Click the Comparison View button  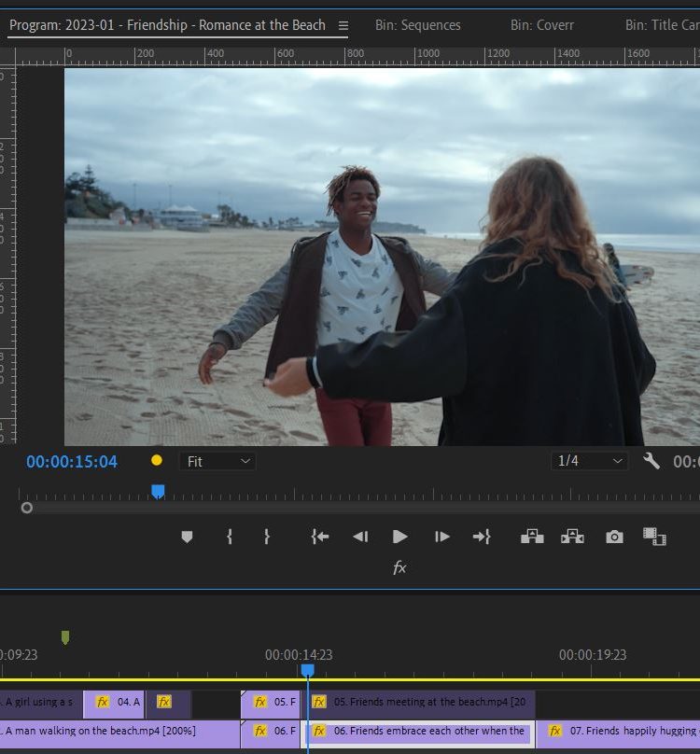(x=654, y=537)
